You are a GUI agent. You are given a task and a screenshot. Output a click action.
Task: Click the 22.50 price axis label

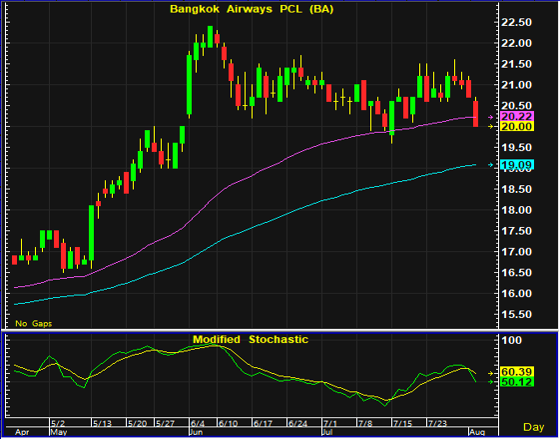coord(516,22)
